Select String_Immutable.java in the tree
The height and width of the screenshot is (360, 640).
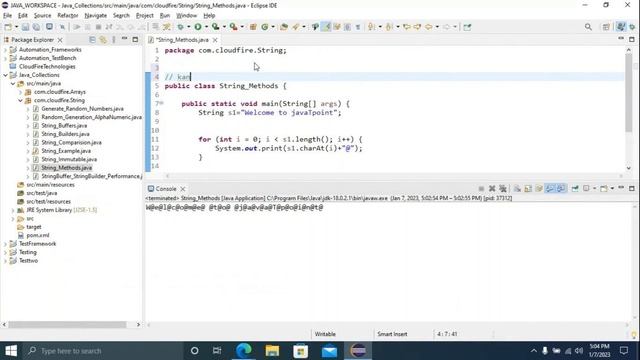(x=69, y=159)
